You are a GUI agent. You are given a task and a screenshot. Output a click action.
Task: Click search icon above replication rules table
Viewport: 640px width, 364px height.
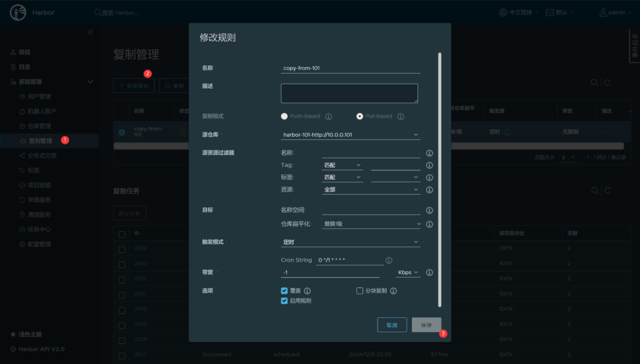(595, 83)
